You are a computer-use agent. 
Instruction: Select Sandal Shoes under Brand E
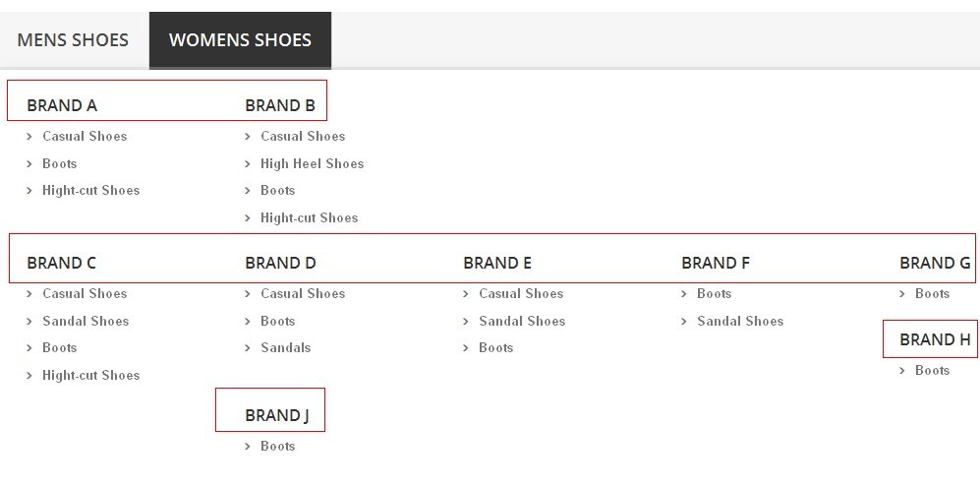522,321
